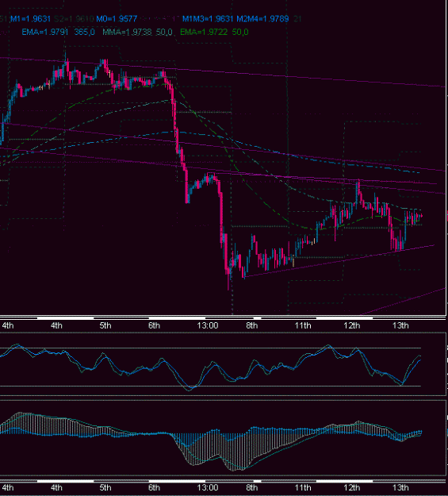Click 6th on the bottom-most time axis

pyautogui.click(x=154, y=488)
